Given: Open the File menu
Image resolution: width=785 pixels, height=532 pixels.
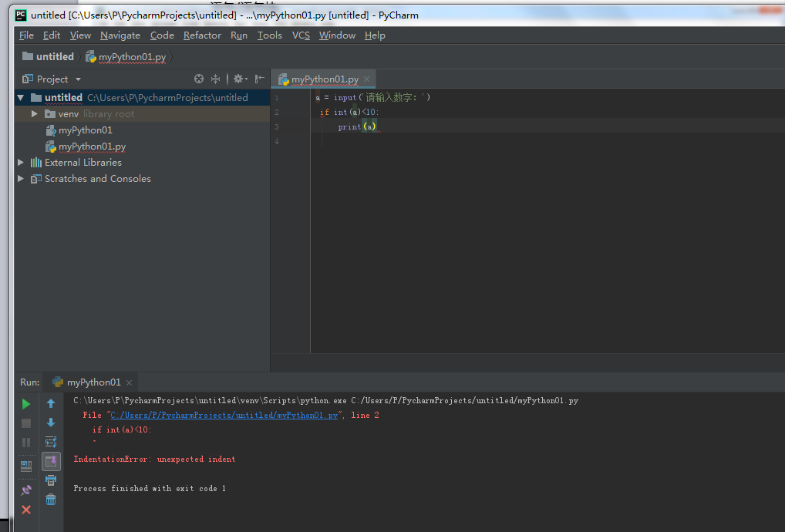Looking at the screenshot, I should (26, 35).
